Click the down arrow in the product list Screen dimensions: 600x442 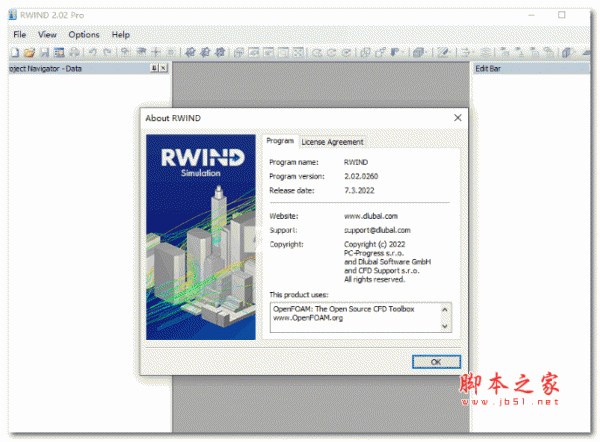point(445,326)
